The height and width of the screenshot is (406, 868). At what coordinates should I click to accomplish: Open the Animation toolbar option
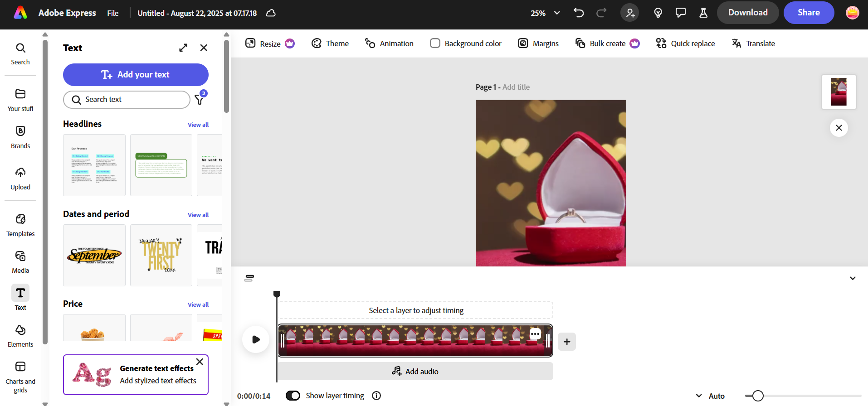point(389,43)
